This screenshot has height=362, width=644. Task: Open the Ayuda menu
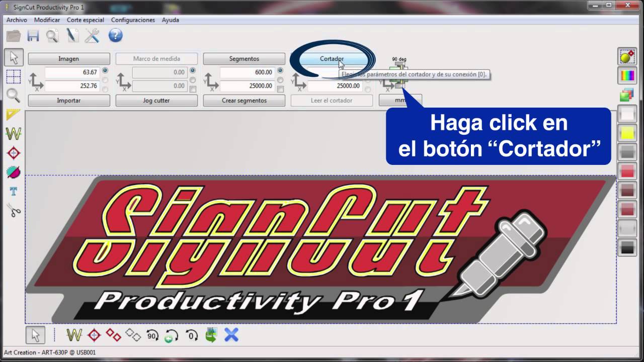(171, 20)
